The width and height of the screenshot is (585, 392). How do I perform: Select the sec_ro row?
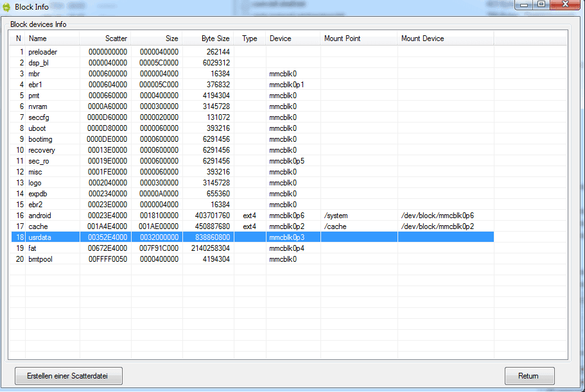(x=252, y=161)
